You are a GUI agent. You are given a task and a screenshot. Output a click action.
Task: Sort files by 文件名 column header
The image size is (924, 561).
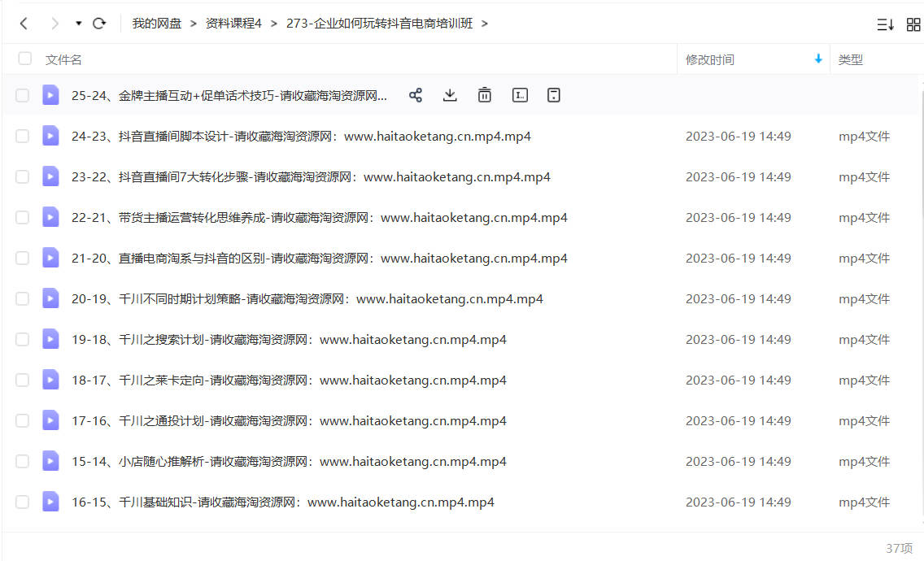pyautogui.click(x=63, y=59)
